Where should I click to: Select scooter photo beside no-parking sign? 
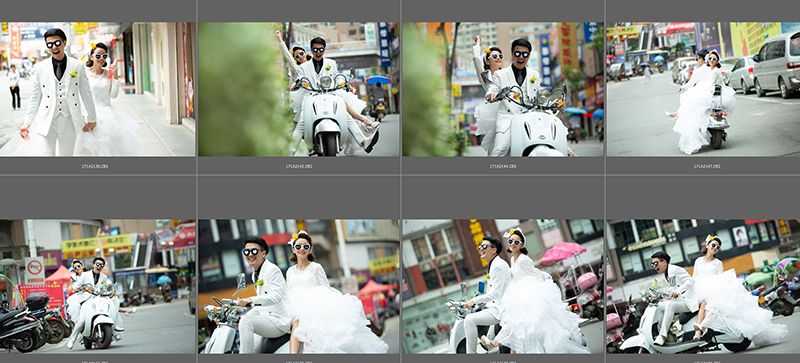pos(97,286)
